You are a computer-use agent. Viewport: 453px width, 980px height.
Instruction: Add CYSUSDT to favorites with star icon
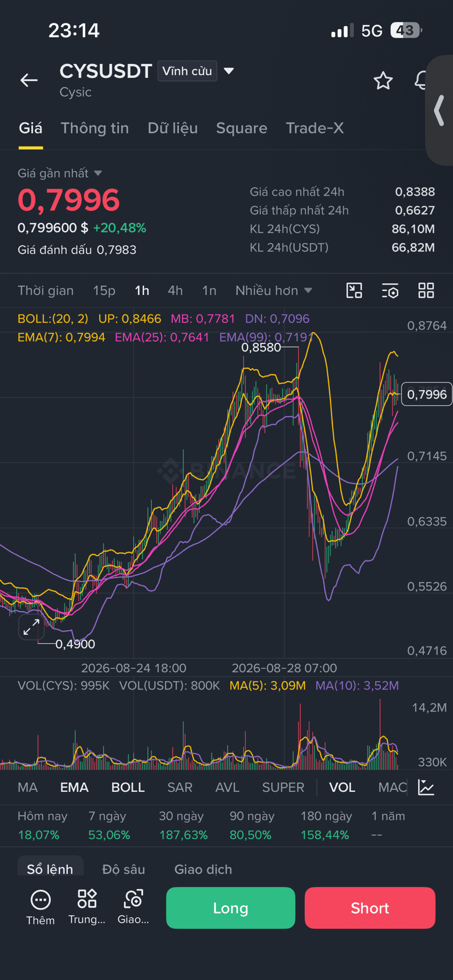coord(383,80)
